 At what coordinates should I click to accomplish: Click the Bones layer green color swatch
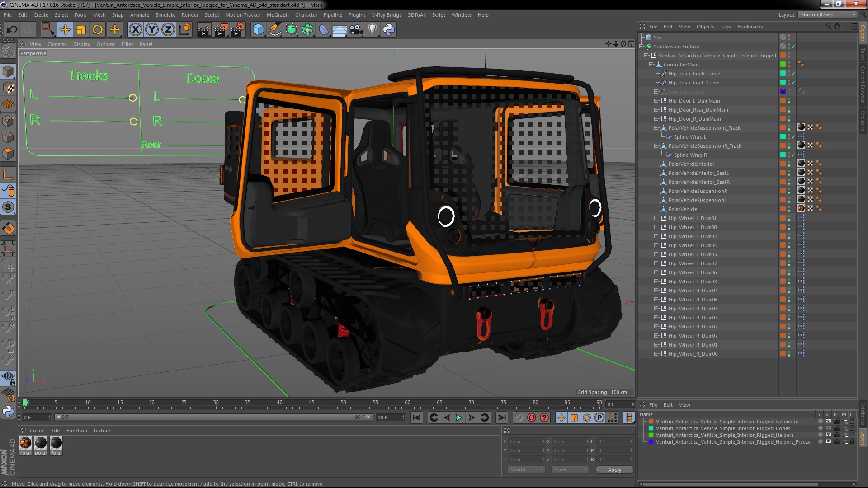point(651,428)
